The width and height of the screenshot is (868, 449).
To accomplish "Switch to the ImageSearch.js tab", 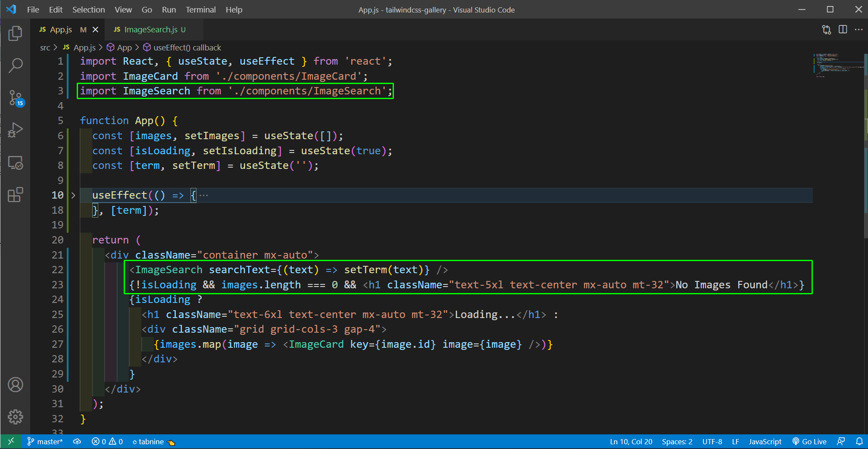I will [x=150, y=30].
